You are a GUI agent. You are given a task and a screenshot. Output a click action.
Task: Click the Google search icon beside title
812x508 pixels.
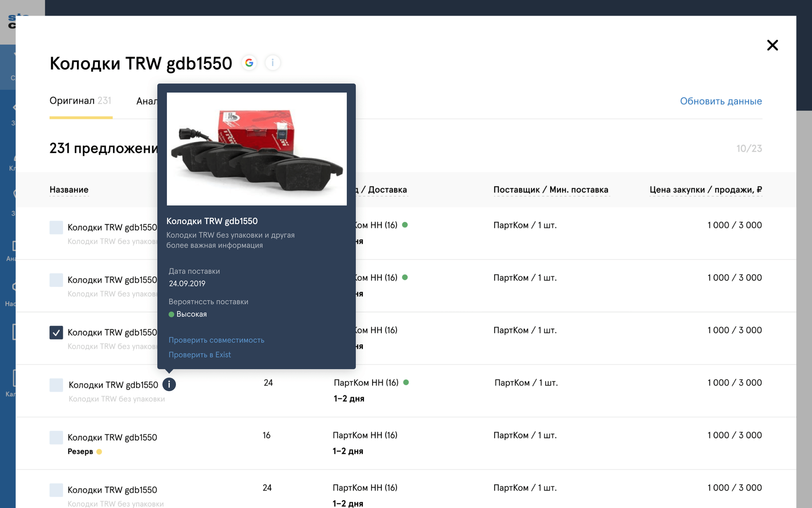click(x=249, y=63)
